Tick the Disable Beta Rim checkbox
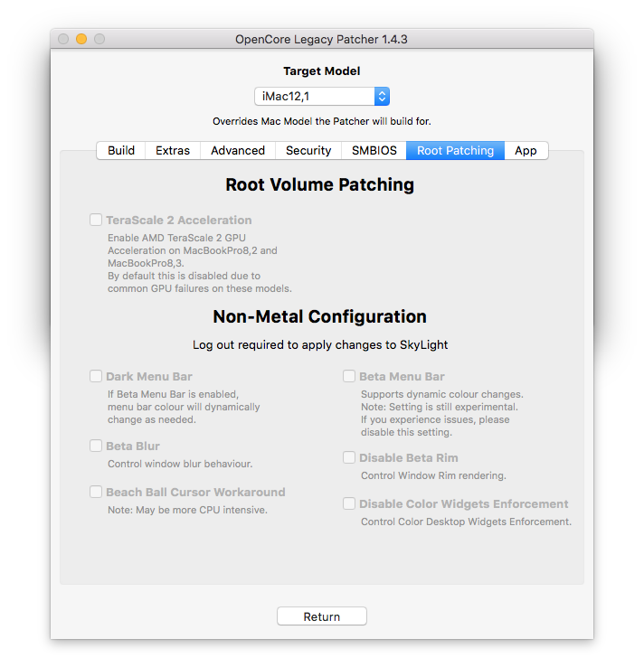Screen dimensions: 644x658 coord(349,457)
